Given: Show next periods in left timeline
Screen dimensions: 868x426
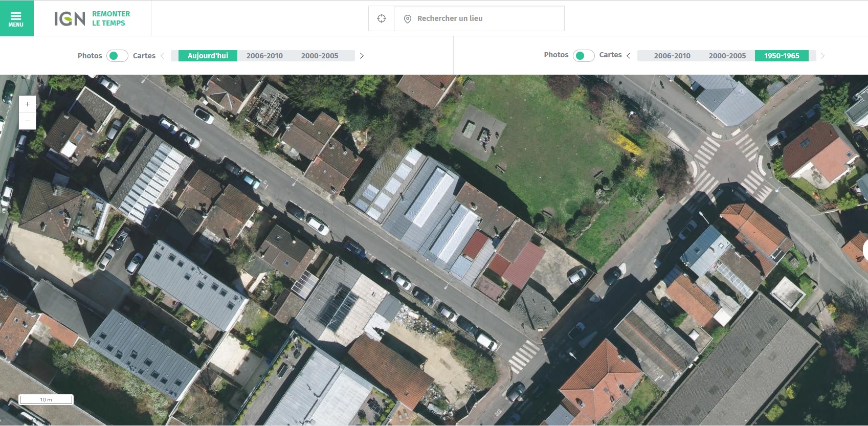Looking at the screenshot, I should pyautogui.click(x=362, y=56).
